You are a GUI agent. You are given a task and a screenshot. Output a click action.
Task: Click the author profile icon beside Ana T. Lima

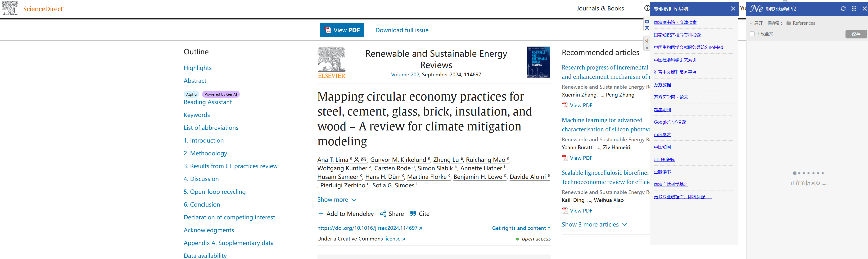(x=357, y=160)
